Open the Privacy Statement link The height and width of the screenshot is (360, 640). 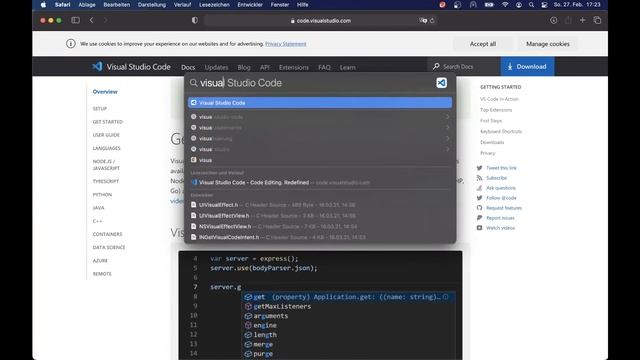(x=286, y=44)
